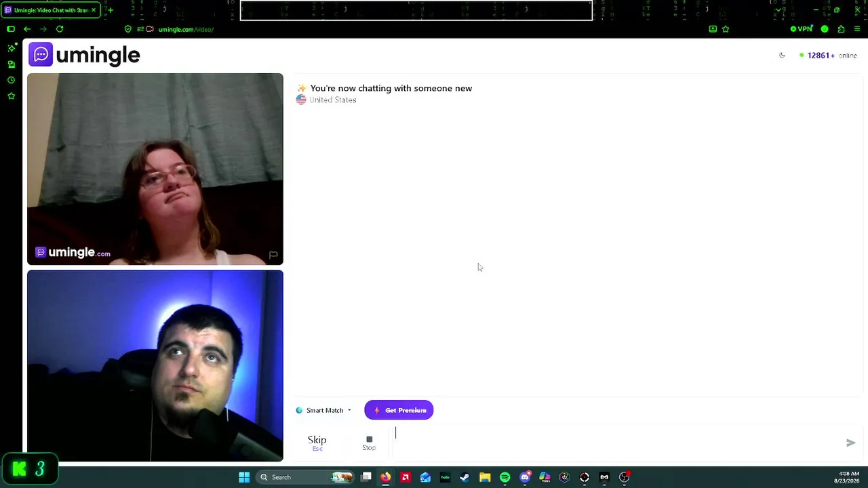
Task: Focus the chat message input field
Action: (616, 443)
